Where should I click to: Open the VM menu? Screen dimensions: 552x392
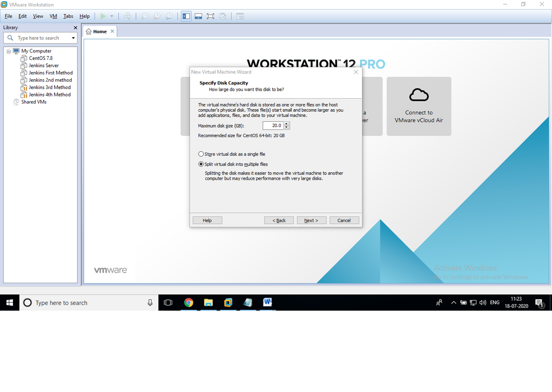53,16
